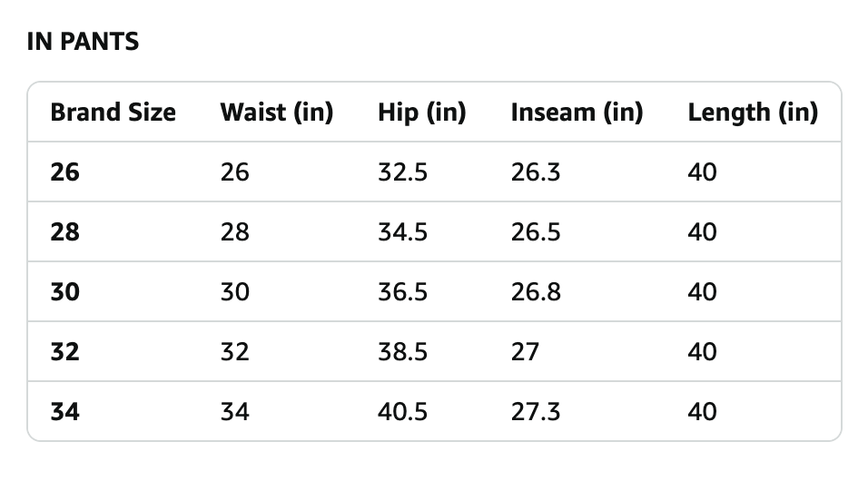This screenshot has width=868, height=481.
Task: Select bold brand size 28 cell
Action: [65, 231]
